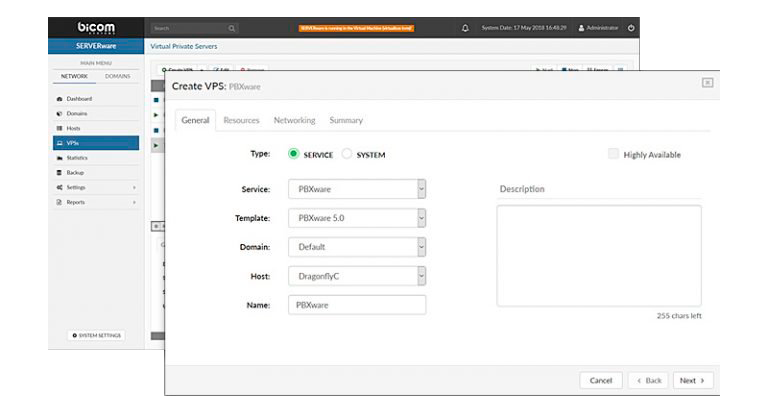The image size is (768, 418).
Task: Open Backup from the main menu
Action: point(96,172)
